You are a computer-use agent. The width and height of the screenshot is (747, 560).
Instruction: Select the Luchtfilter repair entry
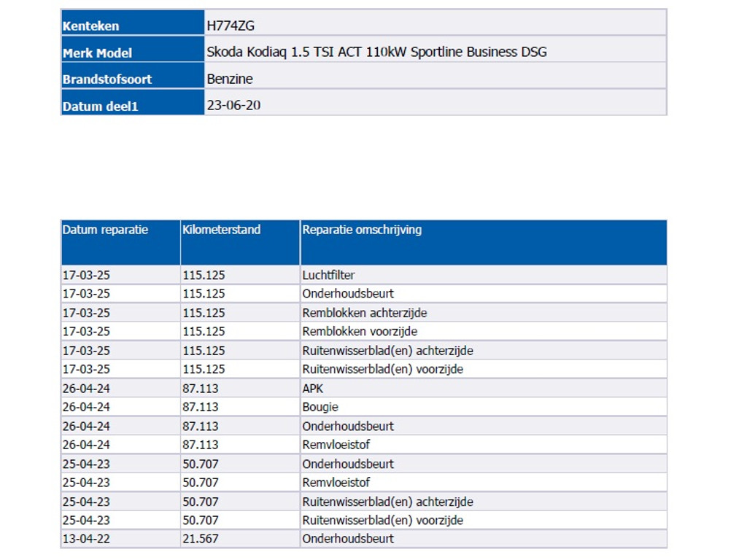pyautogui.click(x=328, y=275)
